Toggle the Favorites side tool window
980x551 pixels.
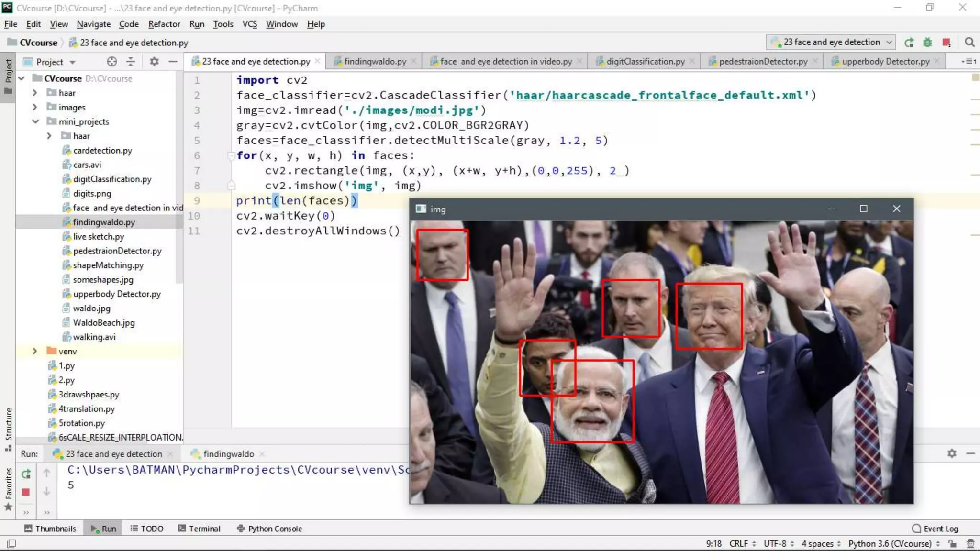coord(8,483)
